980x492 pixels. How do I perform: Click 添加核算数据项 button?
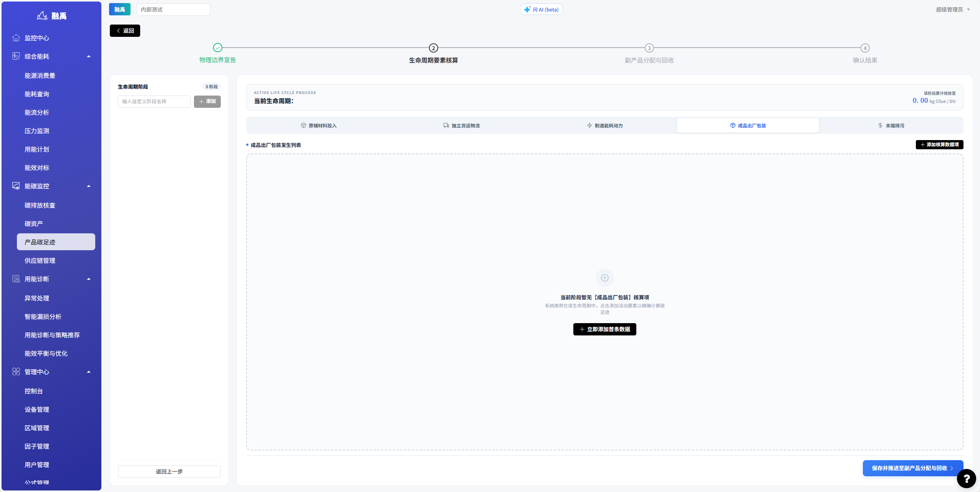pyautogui.click(x=939, y=145)
